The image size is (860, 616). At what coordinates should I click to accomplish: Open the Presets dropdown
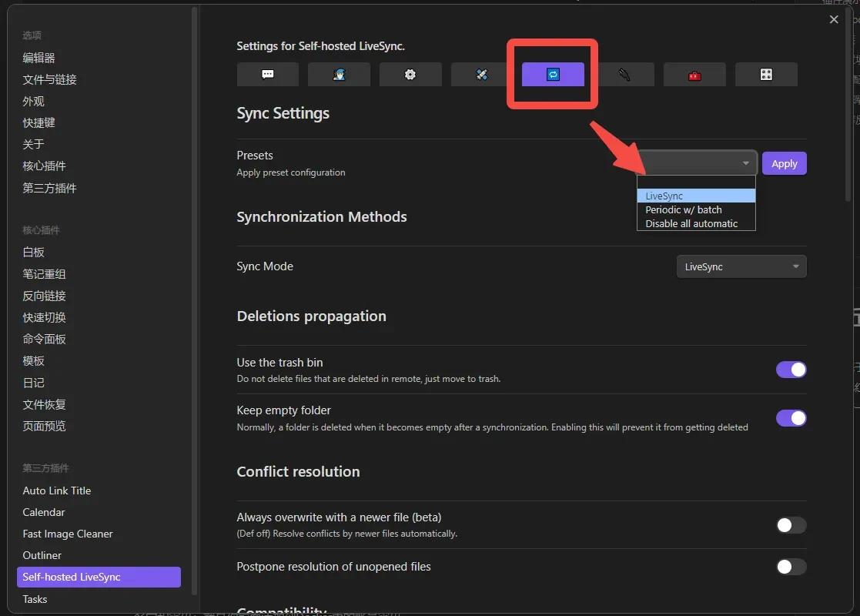click(697, 163)
